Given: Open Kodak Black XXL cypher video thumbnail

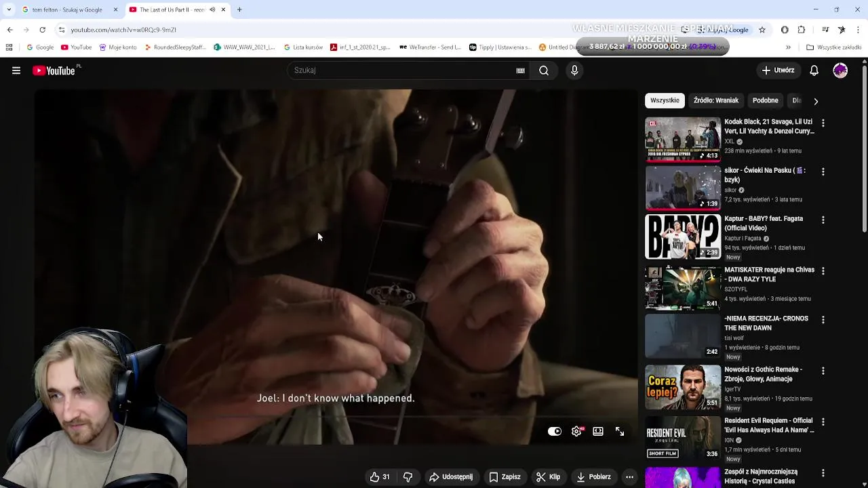Looking at the screenshot, I should coord(683,139).
